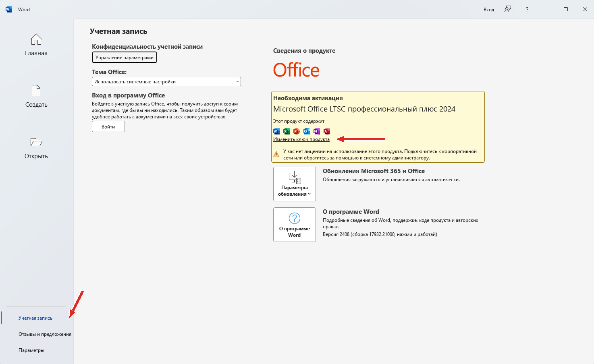
Task: Select Учетная запись in sidebar
Action: [x=35, y=318]
